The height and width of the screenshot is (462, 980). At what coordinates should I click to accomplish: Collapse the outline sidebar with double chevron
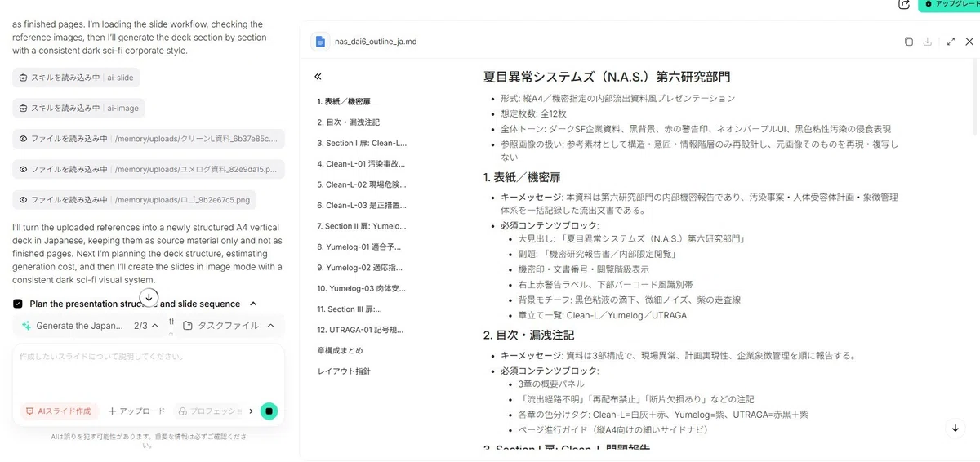click(x=318, y=77)
